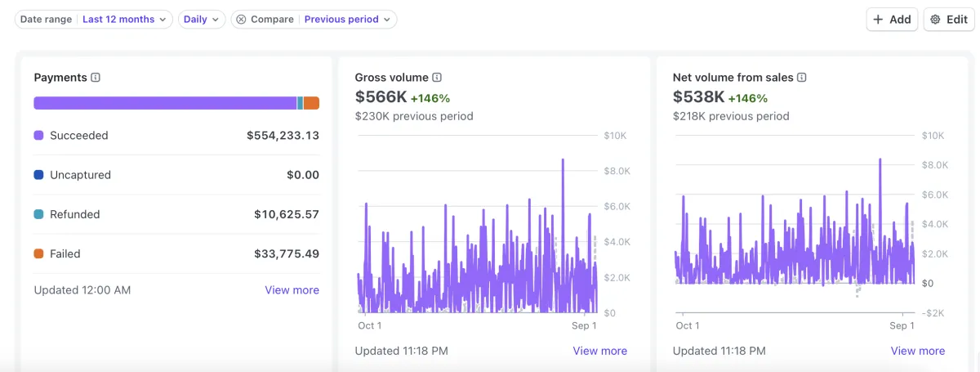Click the teal Refunded legend square
The image size is (980, 372).
38,215
